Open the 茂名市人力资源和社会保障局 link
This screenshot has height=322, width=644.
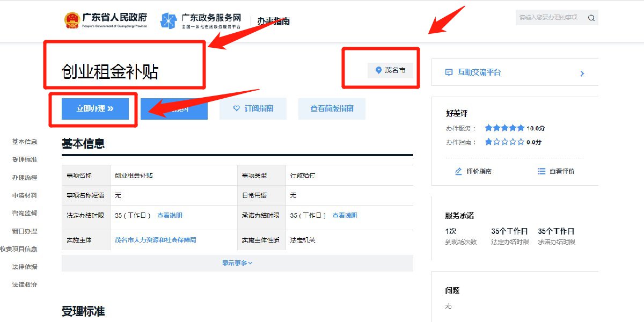156,240
